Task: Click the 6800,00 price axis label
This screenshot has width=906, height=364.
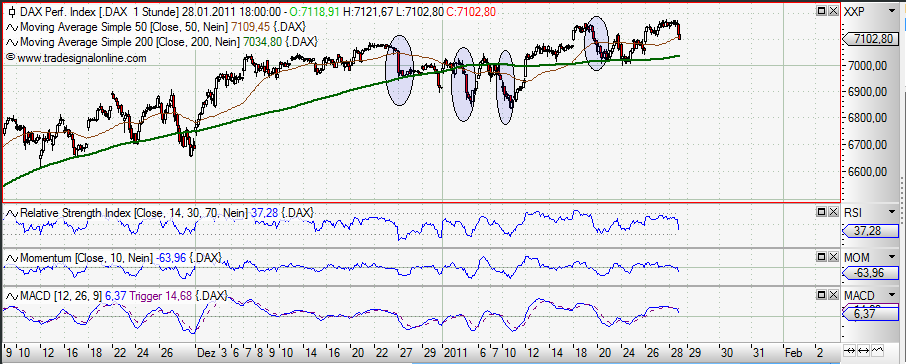Action: pyautogui.click(x=868, y=118)
